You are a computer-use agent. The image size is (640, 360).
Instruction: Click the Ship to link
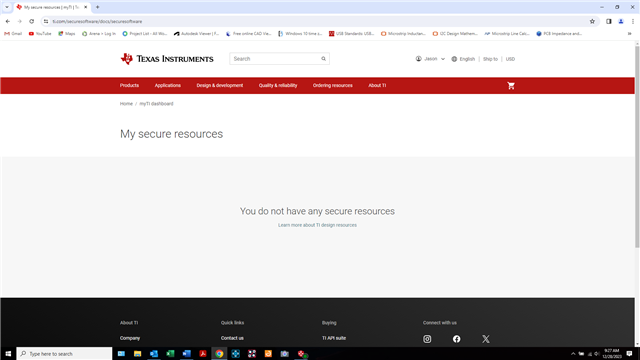click(490, 59)
